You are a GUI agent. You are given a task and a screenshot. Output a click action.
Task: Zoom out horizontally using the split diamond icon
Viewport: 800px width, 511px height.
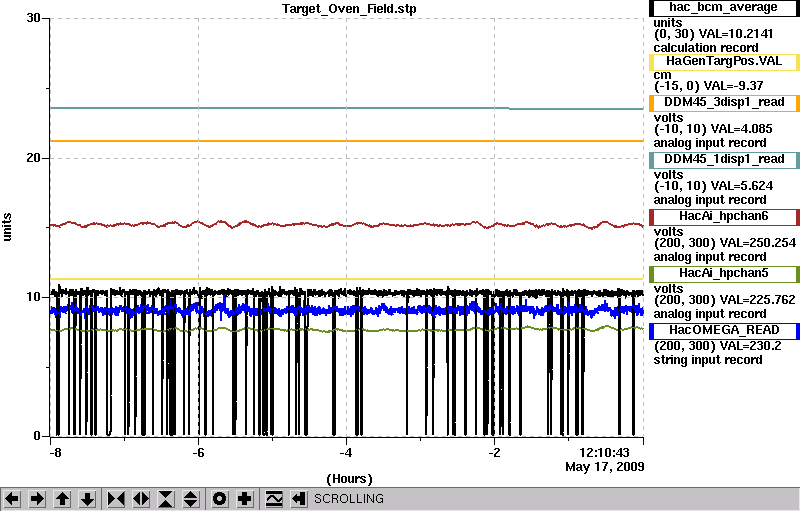pyautogui.click(x=141, y=498)
